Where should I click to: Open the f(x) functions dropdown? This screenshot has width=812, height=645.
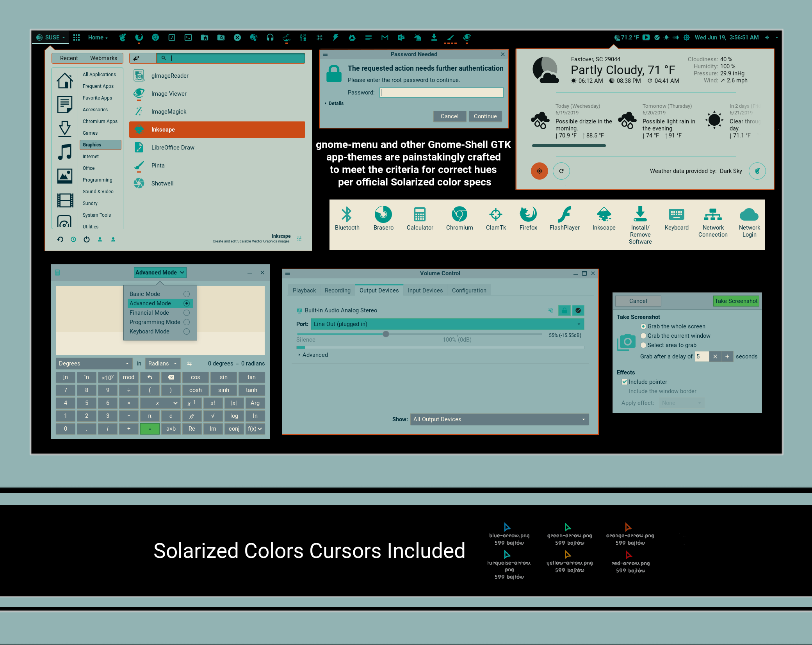coord(255,429)
